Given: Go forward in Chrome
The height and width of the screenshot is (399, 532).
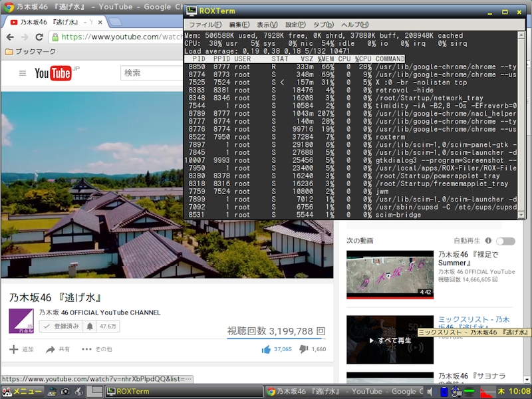Looking at the screenshot, I should [x=25, y=37].
